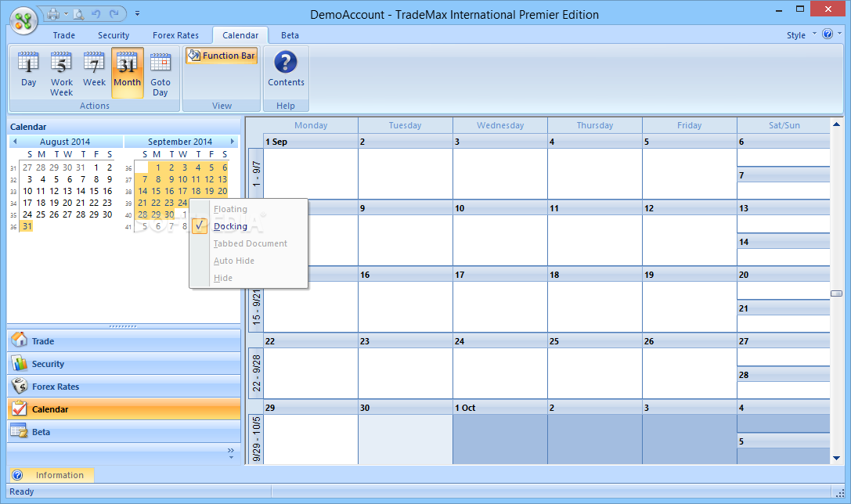
Task: Click the Sat/Sun column header
Action: click(784, 125)
